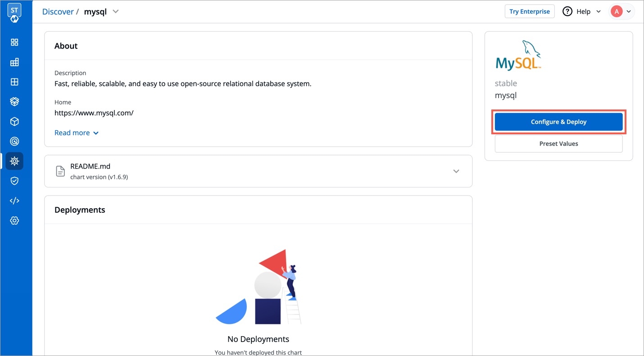Click the window-pane grid sidebar icon
Screen dimensions: 644x356
pyautogui.click(x=14, y=82)
